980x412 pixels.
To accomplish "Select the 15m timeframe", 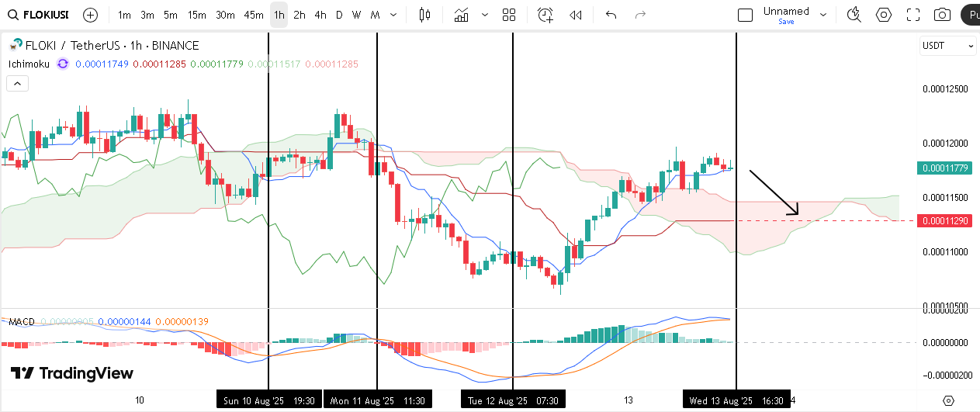I will pos(197,15).
